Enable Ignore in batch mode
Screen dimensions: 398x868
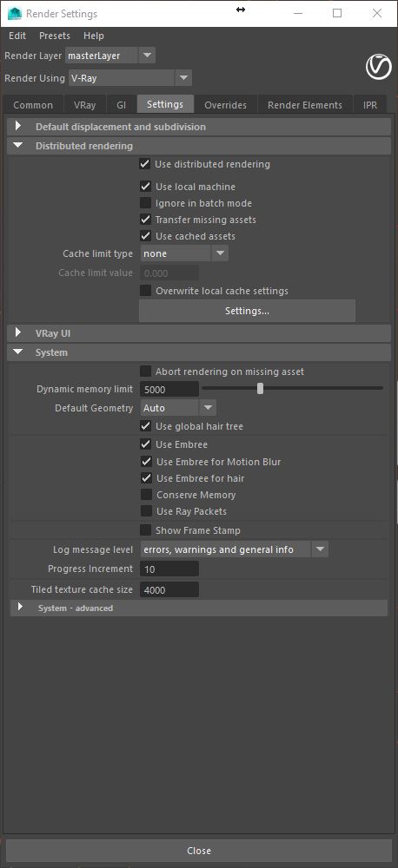click(145, 203)
